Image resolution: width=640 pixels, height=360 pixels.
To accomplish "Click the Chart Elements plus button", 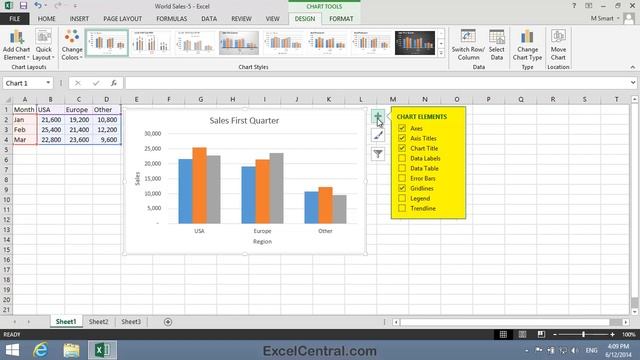I will 378,116.
